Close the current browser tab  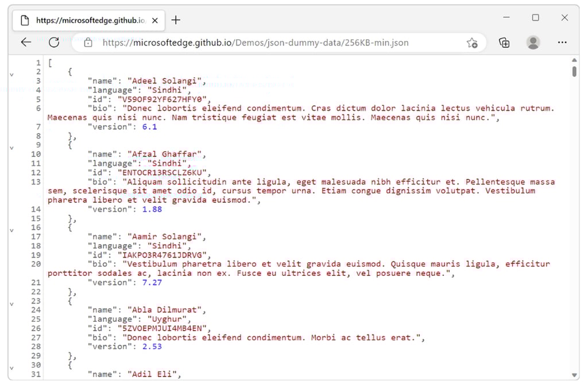coord(154,19)
